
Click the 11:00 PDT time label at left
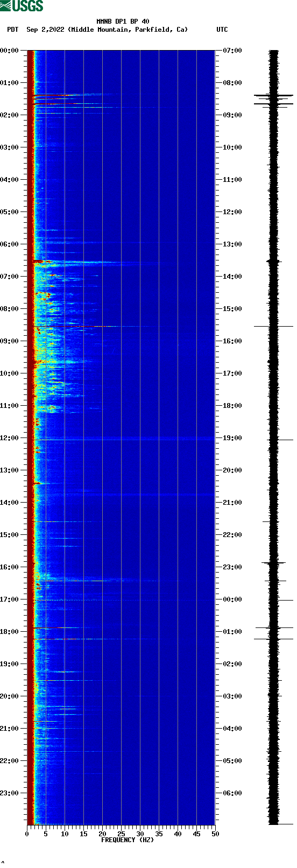pos(9,406)
